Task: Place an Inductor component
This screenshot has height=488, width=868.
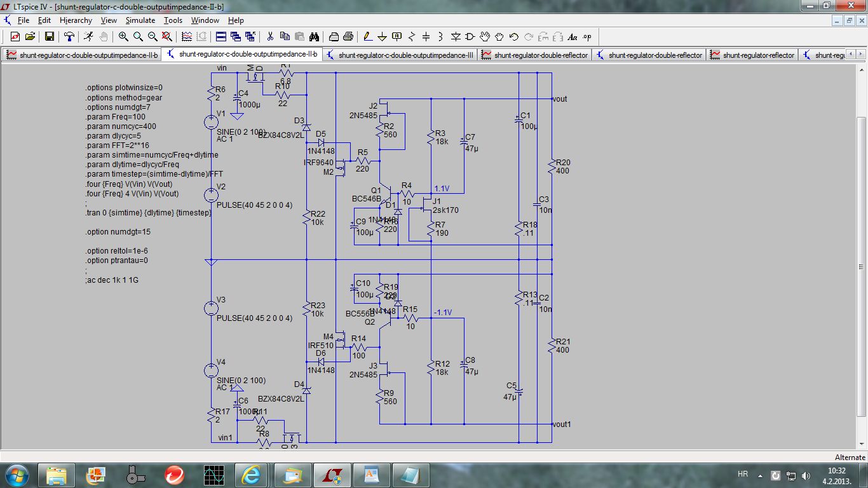Action: pyautogui.click(x=441, y=36)
